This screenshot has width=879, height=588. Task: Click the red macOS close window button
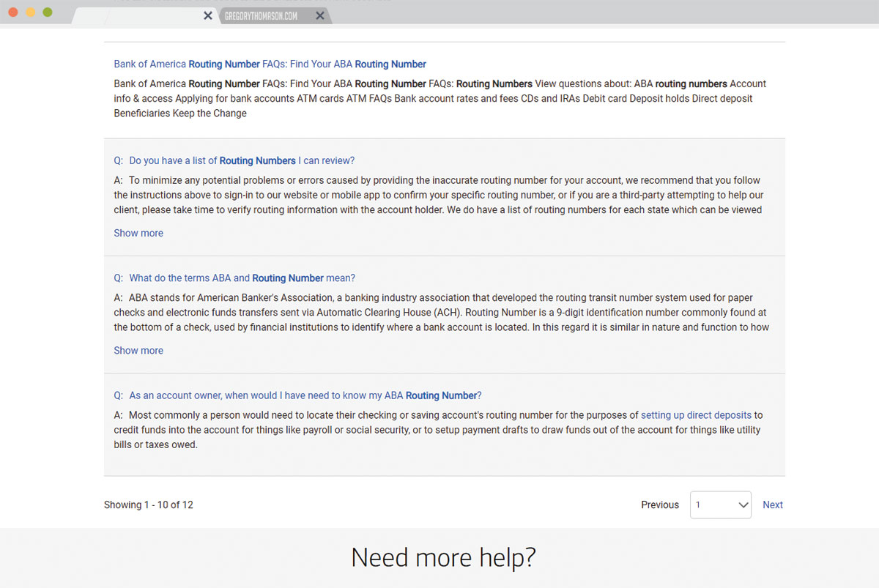tap(14, 12)
